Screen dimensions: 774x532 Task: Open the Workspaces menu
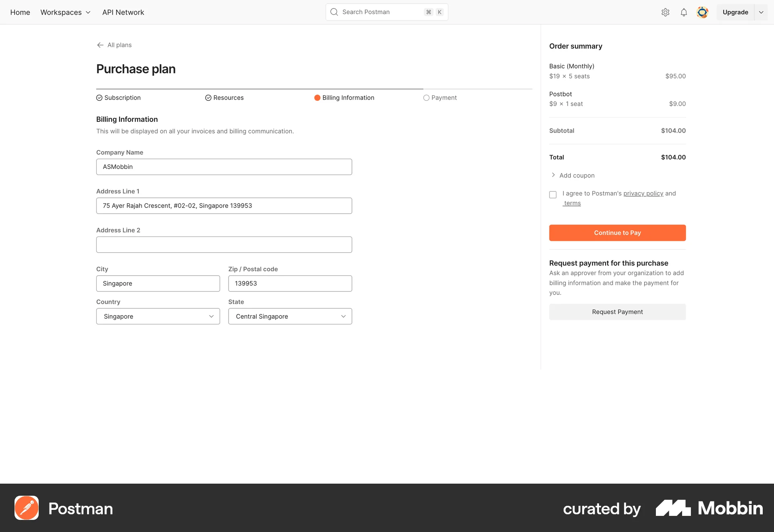65,12
